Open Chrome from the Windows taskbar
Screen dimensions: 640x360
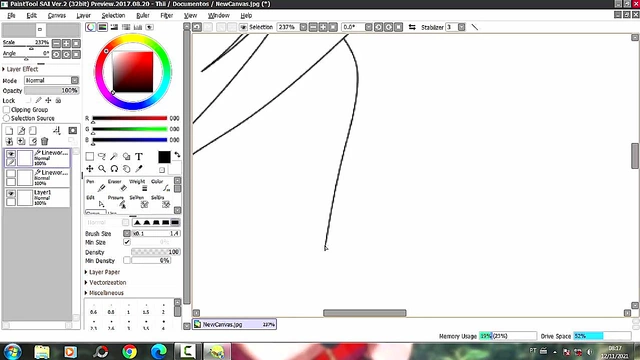click(x=129, y=351)
